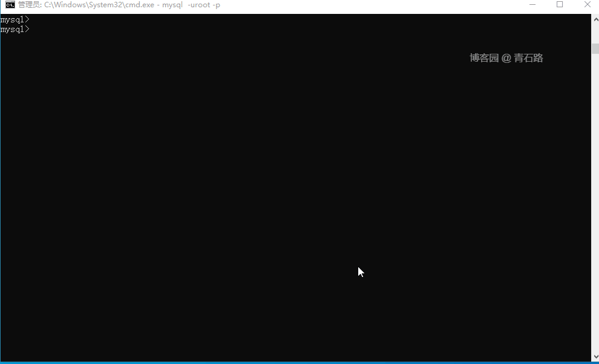Maximize the cmd.exe window

[x=560, y=5]
